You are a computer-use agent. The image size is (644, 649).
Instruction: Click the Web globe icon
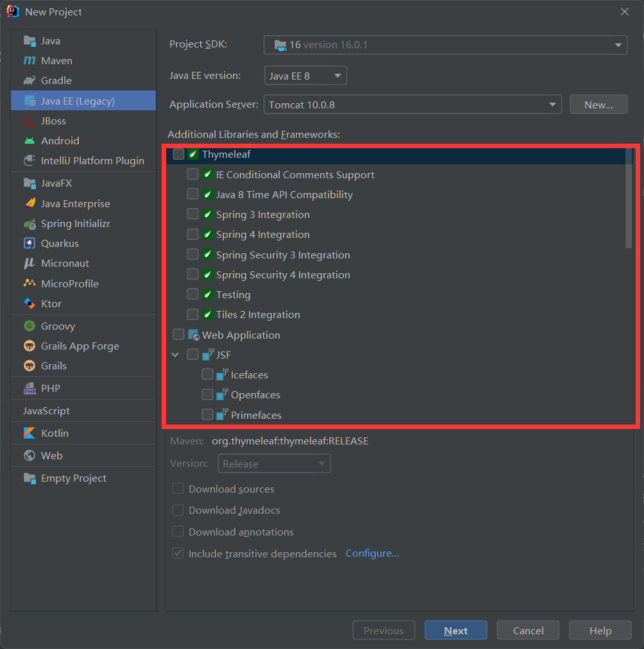(x=30, y=455)
